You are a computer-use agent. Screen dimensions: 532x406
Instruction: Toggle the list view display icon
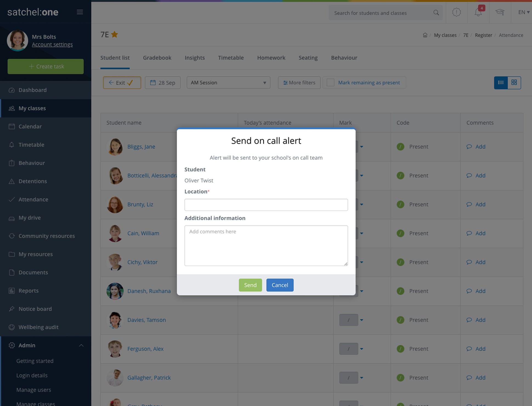(x=500, y=83)
